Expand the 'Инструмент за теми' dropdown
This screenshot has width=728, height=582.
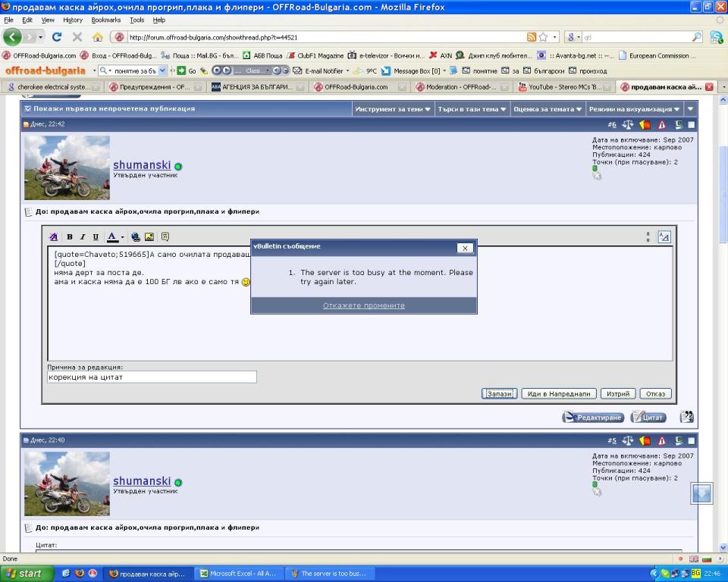pyautogui.click(x=393, y=109)
